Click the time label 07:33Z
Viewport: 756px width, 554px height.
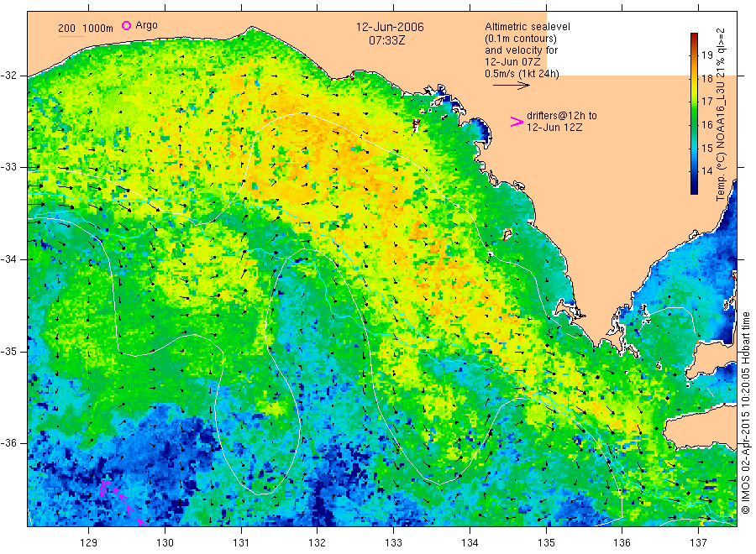[387, 40]
